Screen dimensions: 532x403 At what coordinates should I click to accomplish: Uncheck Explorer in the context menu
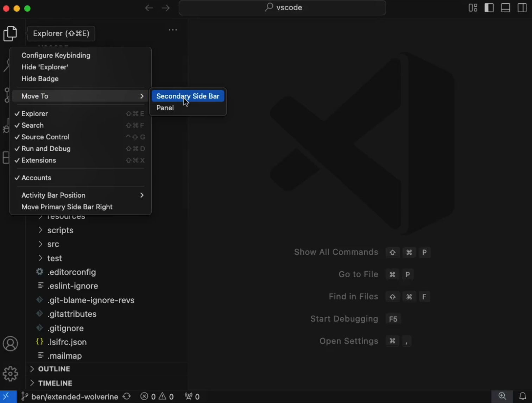81,114
